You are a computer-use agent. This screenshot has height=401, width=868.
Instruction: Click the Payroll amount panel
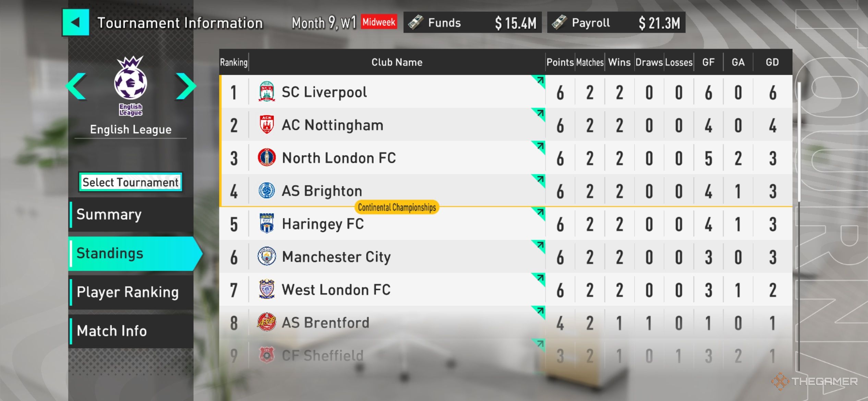[616, 23]
